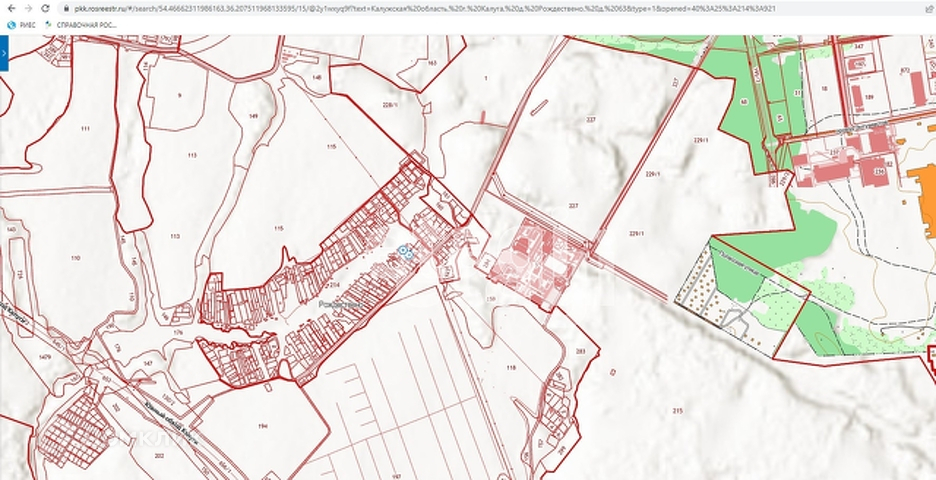936x480 pixels.
Task: Pick parcel 202 near the bottom
Action: tap(159, 455)
